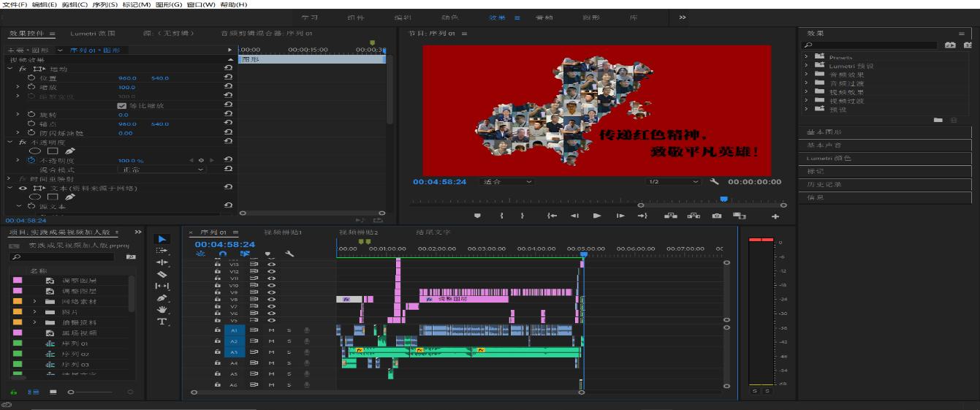
Task: Select the Type tool
Action: tap(162, 322)
